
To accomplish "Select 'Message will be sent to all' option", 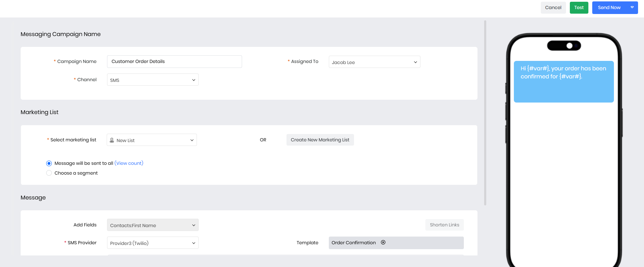I will [x=49, y=163].
